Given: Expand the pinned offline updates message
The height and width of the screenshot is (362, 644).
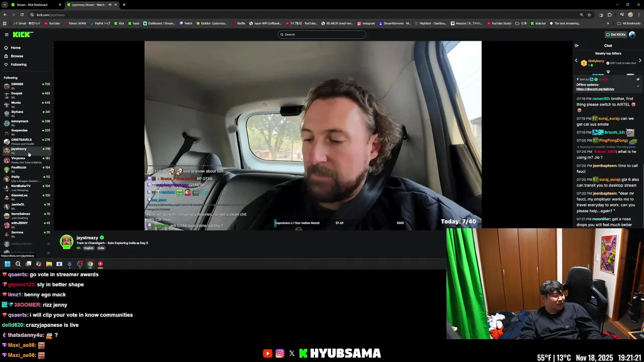Looking at the screenshot, I should pos(638,86).
